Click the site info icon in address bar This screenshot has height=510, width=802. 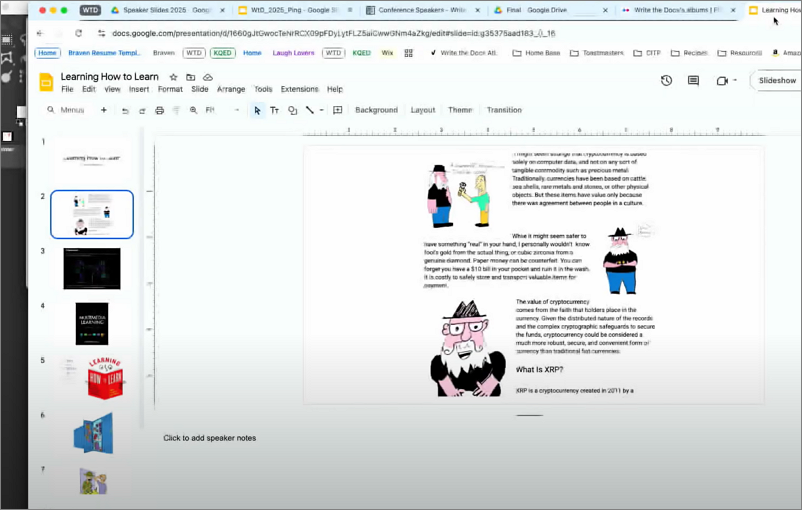point(101,33)
